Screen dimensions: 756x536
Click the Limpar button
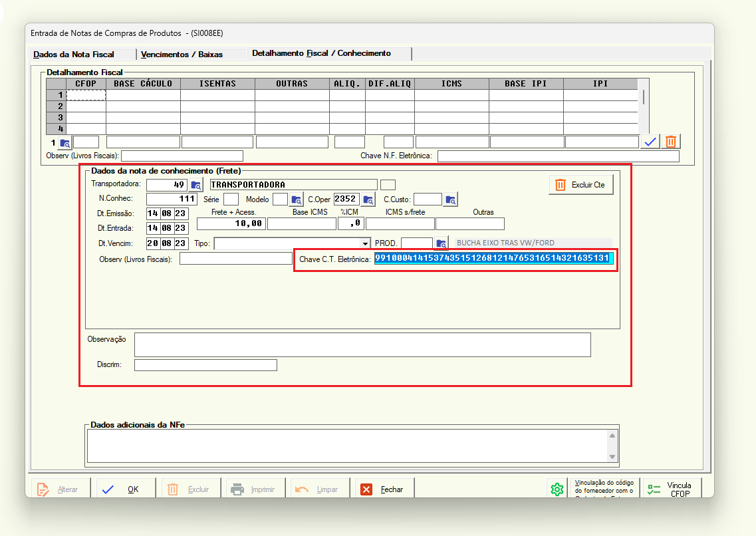320,489
